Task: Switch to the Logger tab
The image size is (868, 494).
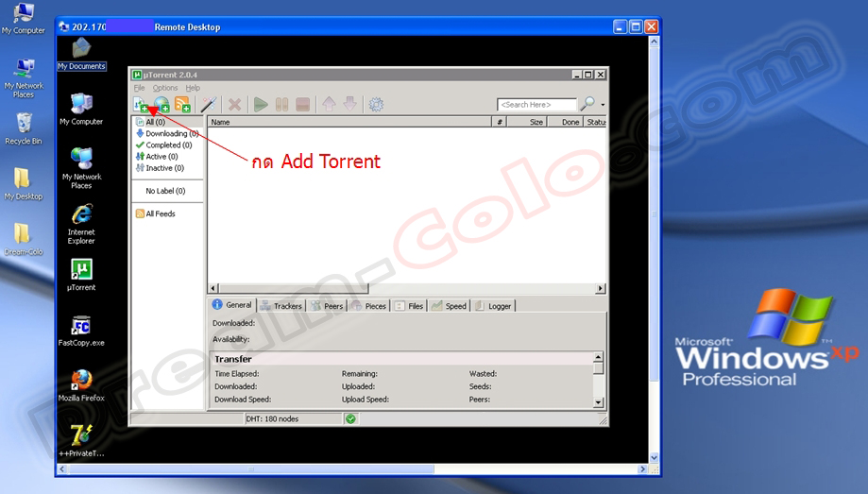Action: coord(493,306)
